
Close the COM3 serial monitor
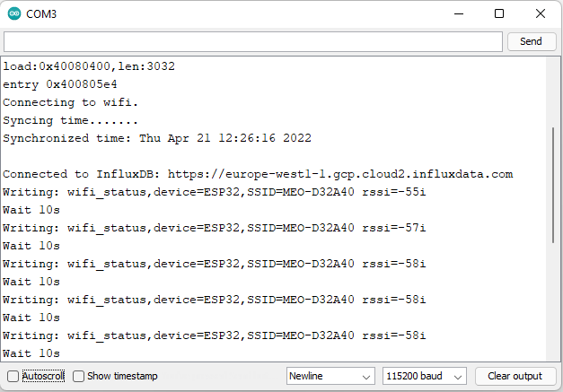(540, 14)
